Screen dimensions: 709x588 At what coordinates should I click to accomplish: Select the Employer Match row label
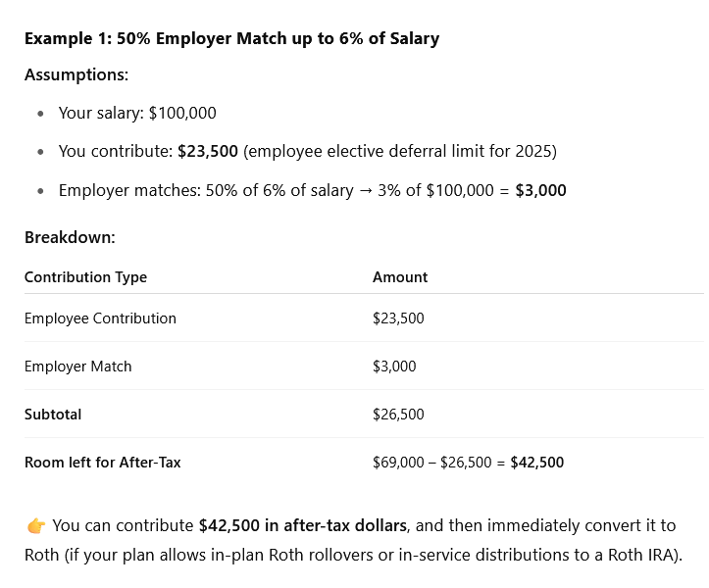pos(77,367)
